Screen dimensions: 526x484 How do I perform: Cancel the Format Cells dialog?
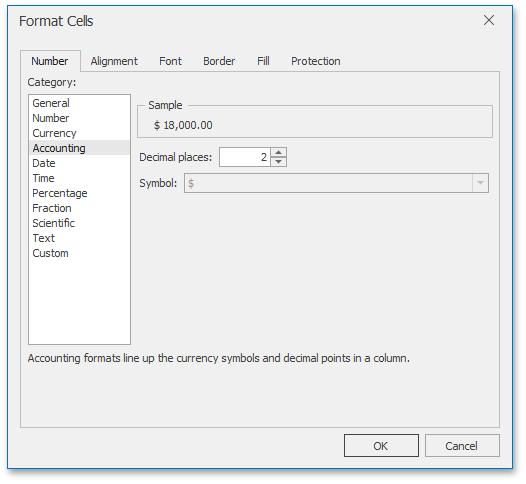pos(462,446)
